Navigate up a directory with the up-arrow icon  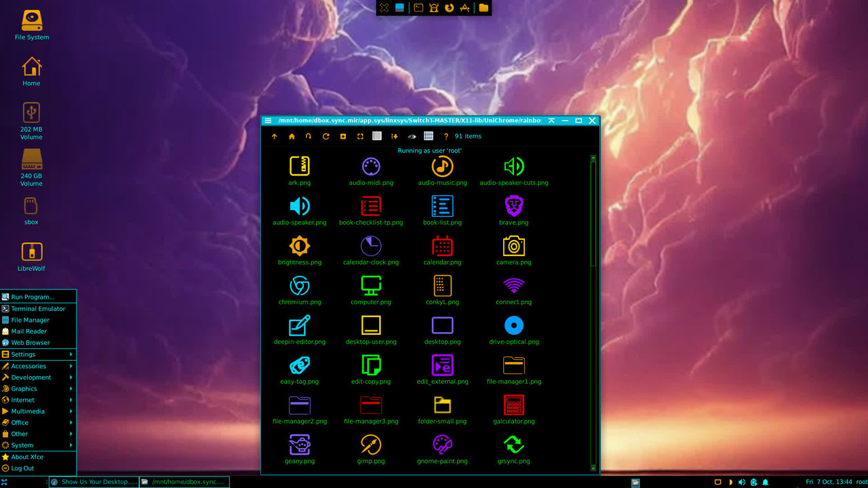click(x=275, y=136)
